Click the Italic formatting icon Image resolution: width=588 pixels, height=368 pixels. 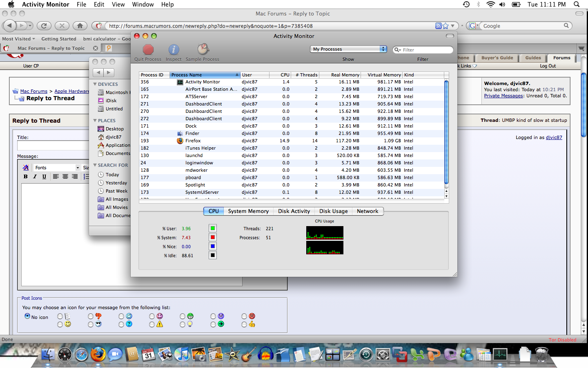click(x=35, y=177)
